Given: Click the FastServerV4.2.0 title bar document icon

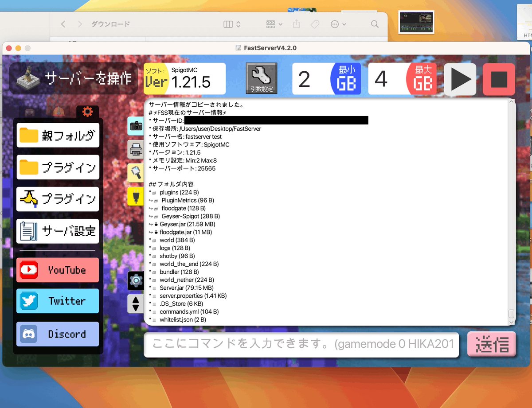Looking at the screenshot, I should pos(239,48).
